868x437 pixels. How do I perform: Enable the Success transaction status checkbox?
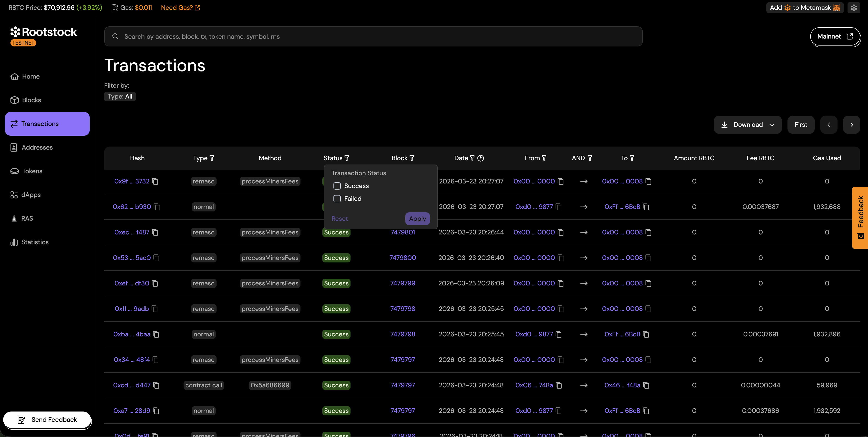337,186
